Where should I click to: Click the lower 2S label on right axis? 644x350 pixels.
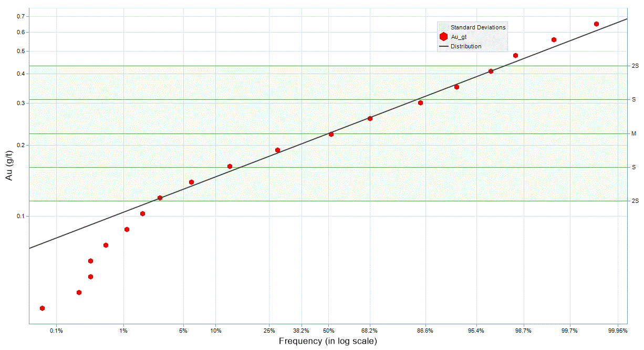pyautogui.click(x=635, y=201)
